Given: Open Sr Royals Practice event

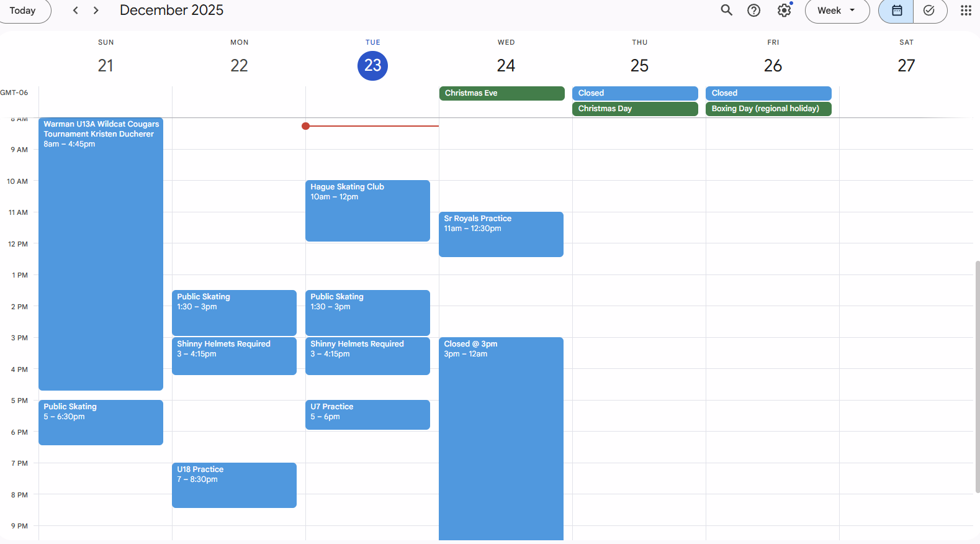Looking at the screenshot, I should tap(501, 234).
